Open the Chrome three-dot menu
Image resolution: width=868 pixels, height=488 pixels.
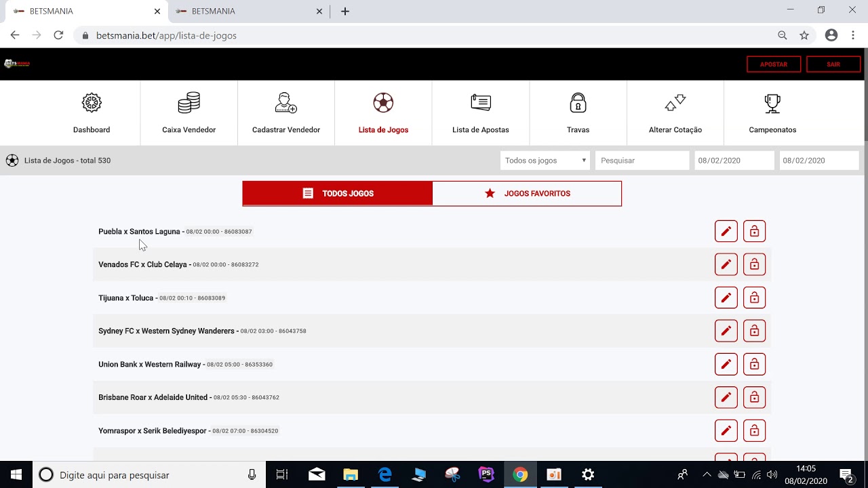pyautogui.click(x=852, y=35)
